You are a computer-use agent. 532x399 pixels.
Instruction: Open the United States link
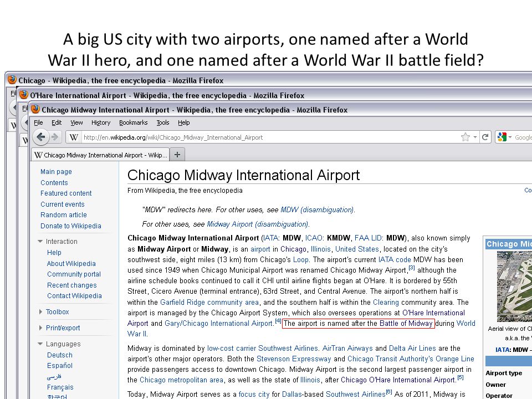pos(357,249)
